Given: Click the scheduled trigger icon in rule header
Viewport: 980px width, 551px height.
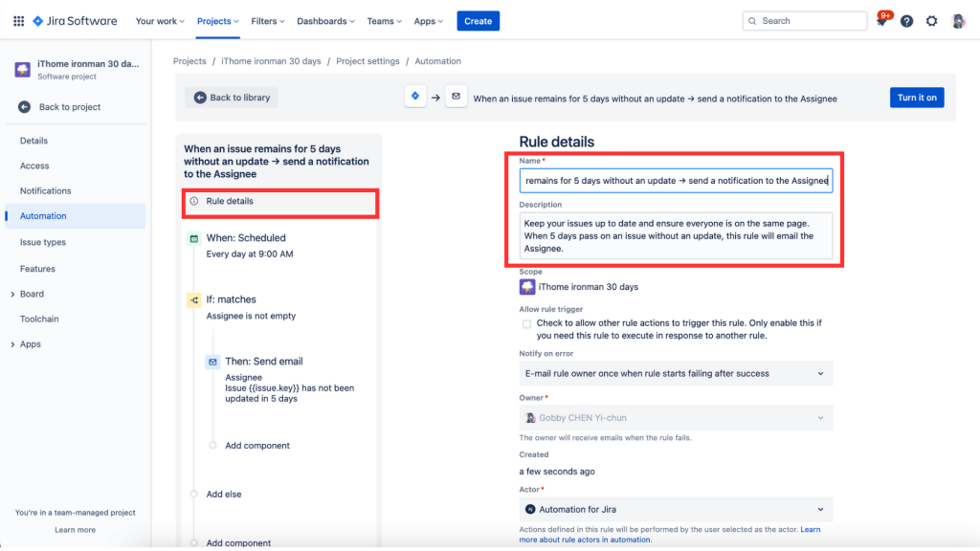Looking at the screenshot, I should pos(415,97).
